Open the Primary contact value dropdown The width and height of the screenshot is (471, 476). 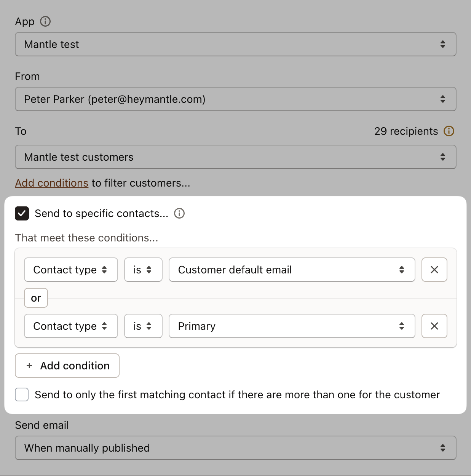(x=292, y=326)
